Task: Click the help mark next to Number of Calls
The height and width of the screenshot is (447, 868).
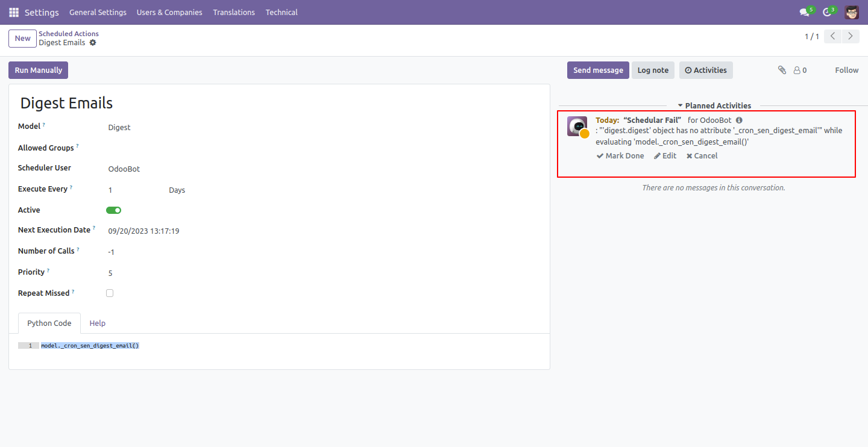Action: coord(78,249)
